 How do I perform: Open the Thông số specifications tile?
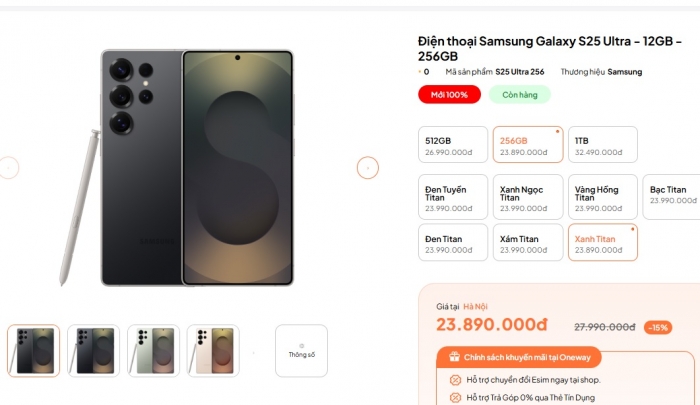[301, 350]
